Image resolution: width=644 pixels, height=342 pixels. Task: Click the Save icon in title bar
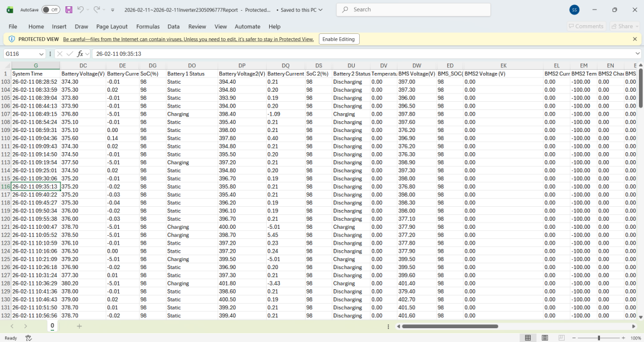69,10
